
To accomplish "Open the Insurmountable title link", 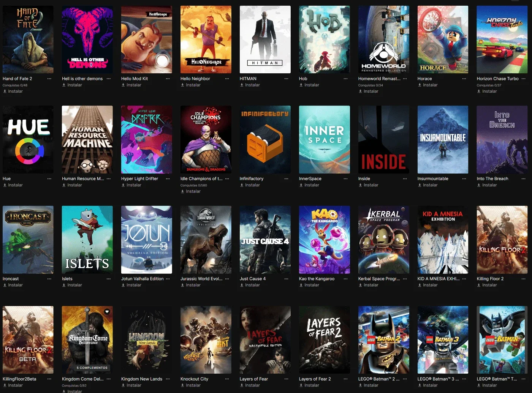I will [x=433, y=178].
